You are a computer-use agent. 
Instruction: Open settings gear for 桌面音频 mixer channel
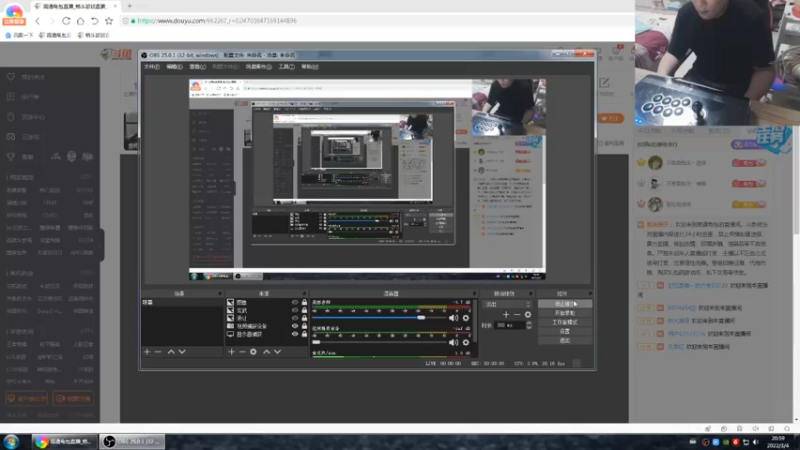(466, 318)
